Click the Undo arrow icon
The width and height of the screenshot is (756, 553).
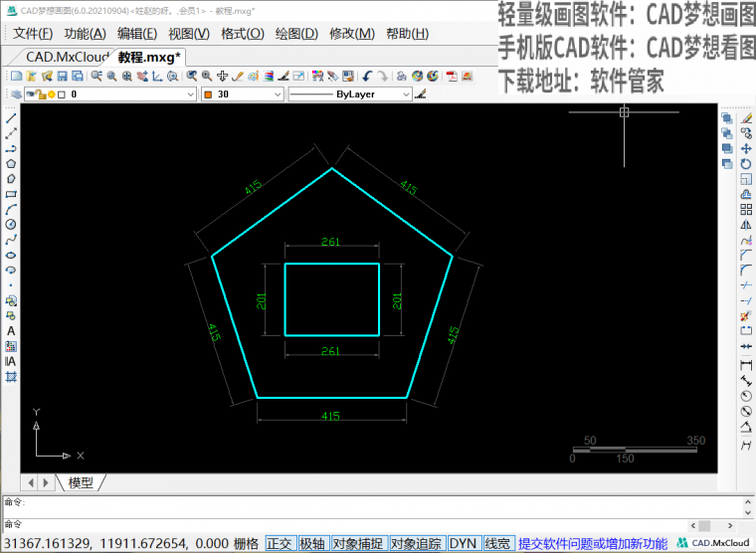click(367, 77)
